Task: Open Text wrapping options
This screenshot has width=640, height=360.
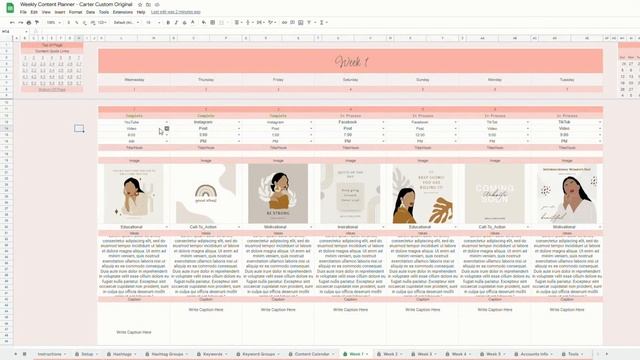Action: pos(260,22)
